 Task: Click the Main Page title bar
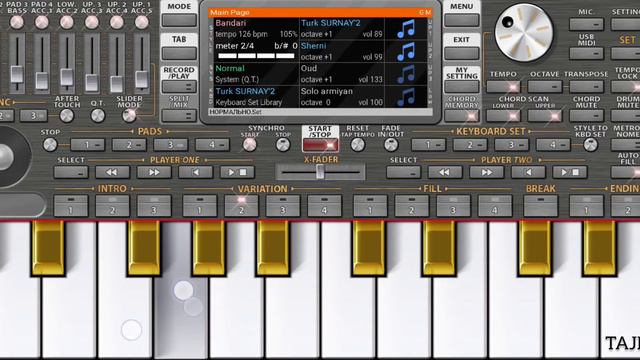[320, 13]
